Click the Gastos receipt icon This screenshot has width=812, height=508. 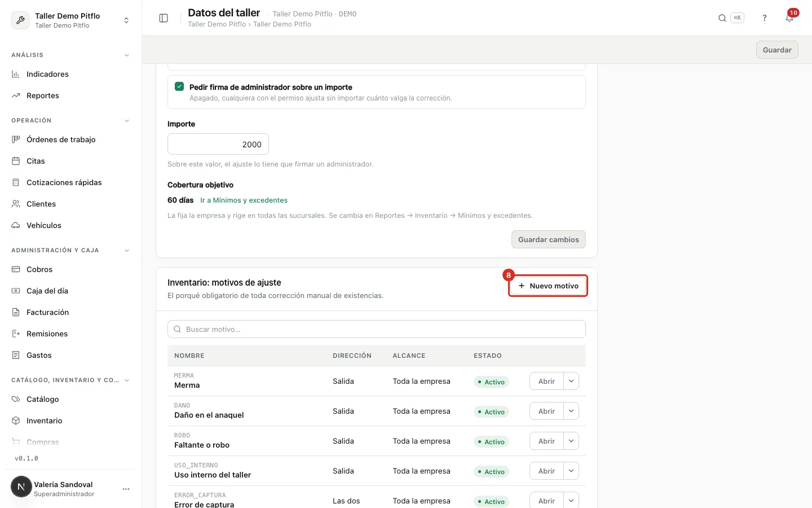click(16, 355)
